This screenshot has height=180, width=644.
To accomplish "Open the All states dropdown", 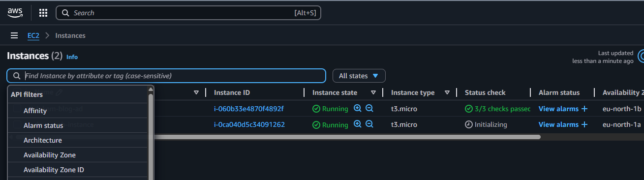I will coord(359,76).
